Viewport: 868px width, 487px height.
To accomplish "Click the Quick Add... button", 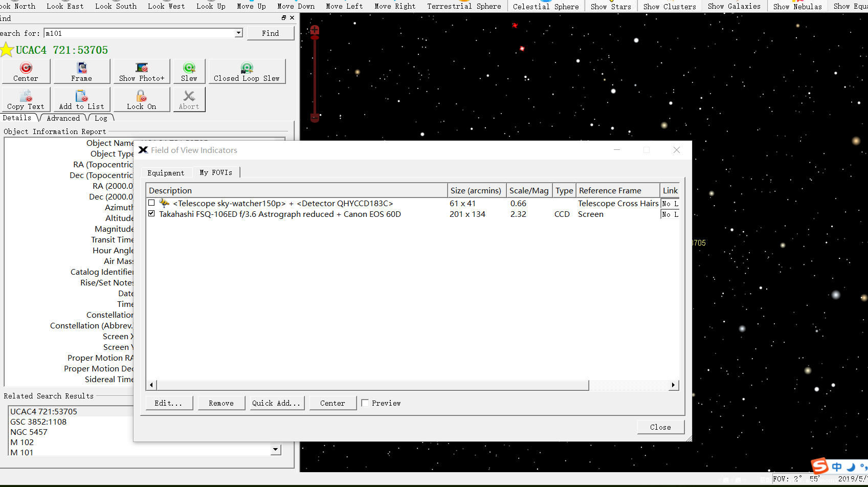I will click(276, 403).
